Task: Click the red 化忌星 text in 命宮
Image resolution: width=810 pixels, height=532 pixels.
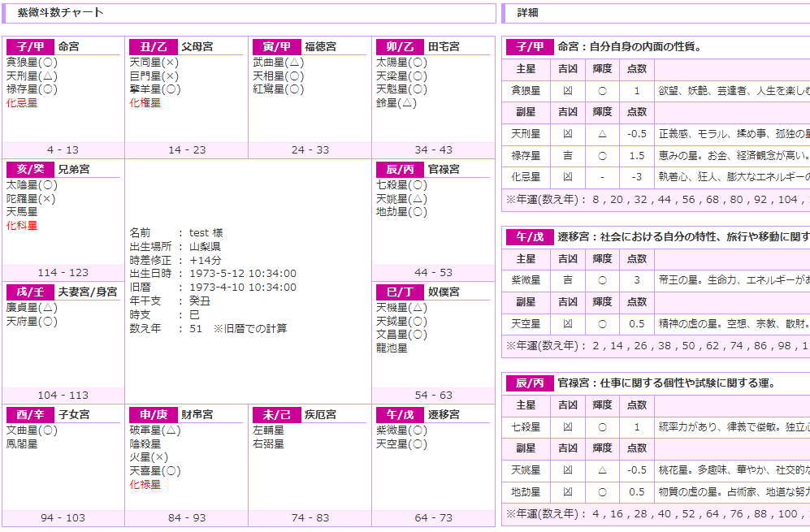Action: (22, 103)
